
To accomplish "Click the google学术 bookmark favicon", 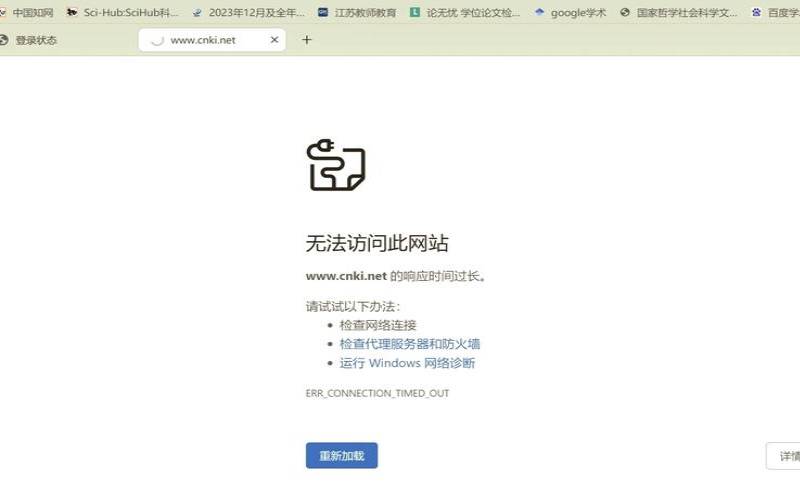I will click(x=539, y=12).
